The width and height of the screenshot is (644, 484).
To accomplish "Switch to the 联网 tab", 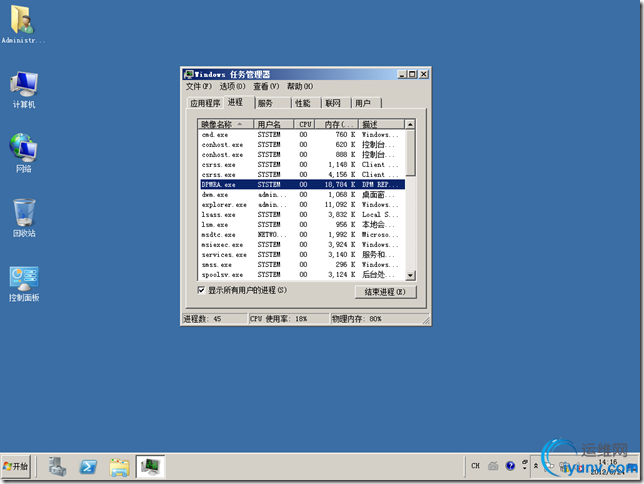I will pyautogui.click(x=336, y=103).
